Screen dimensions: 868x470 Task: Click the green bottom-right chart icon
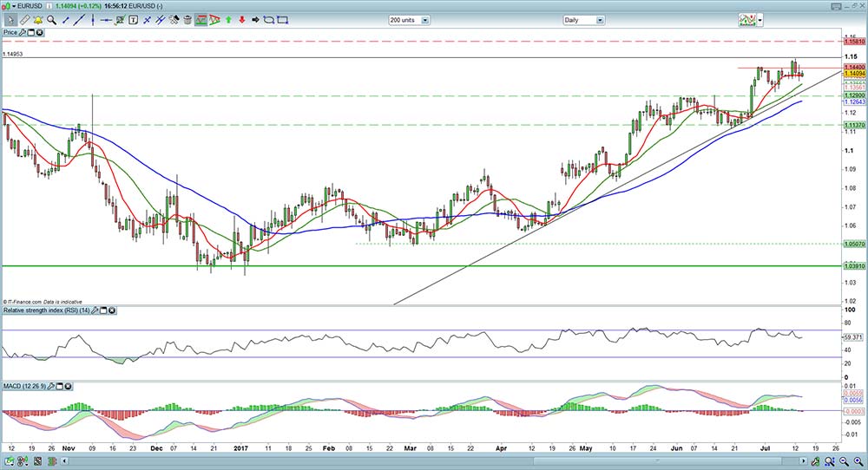pyautogui.click(x=815, y=460)
